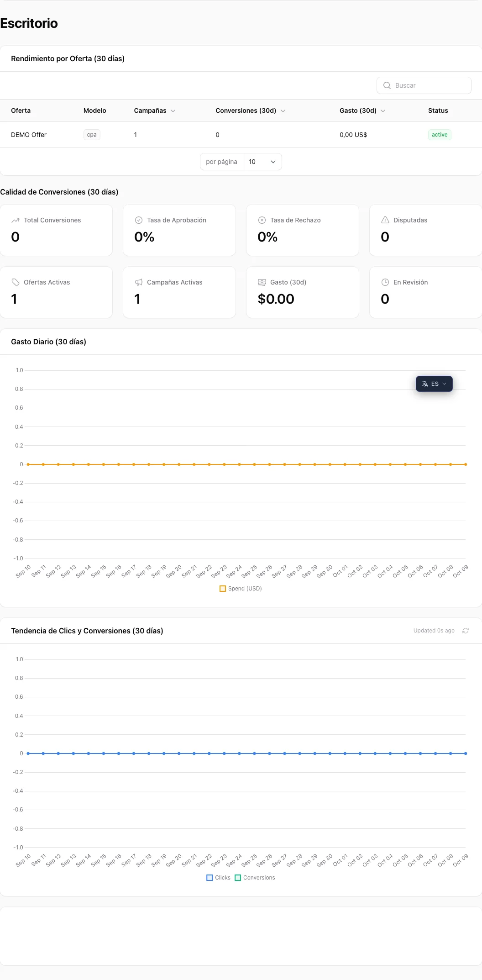Click the Calidad de Conversiones heading
The width and height of the screenshot is (482, 980).
click(59, 192)
